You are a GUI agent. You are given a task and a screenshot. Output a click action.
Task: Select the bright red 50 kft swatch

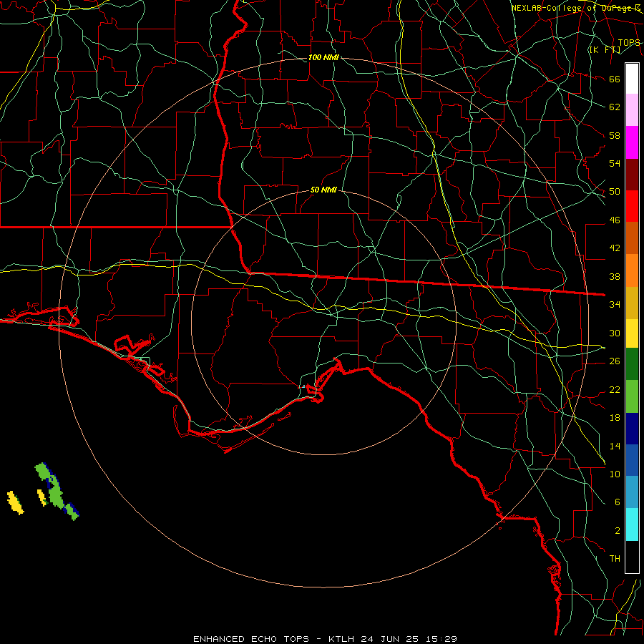pos(632,206)
